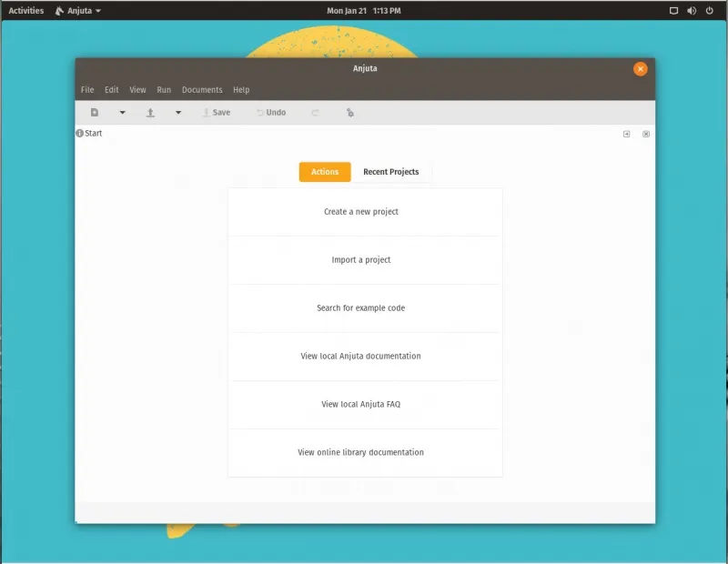
Task: Click the Save icon in the toolbar
Action: [216, 112]
